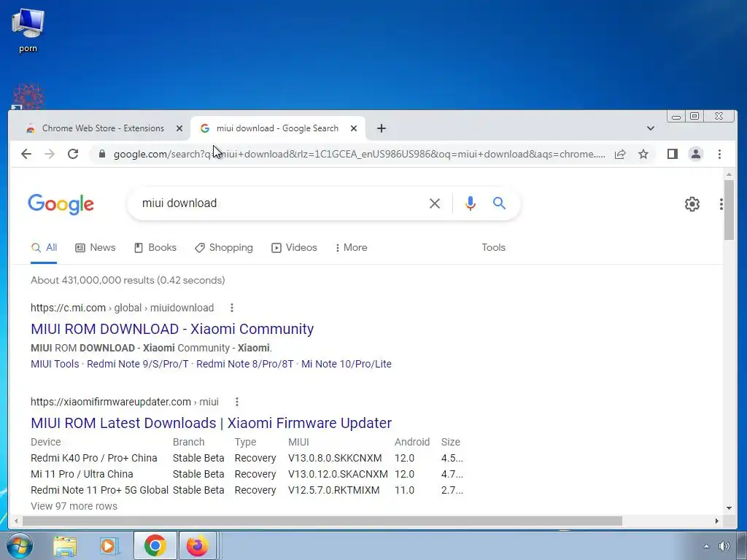The image size is (747, 560).
Task: Click the address bar URL
Action: click(359, 154)
